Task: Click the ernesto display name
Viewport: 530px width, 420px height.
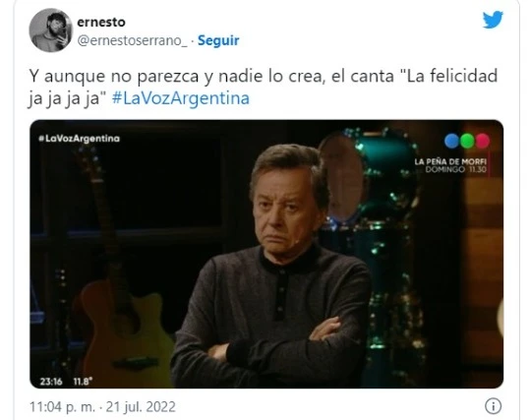Action: pos(101,23)
